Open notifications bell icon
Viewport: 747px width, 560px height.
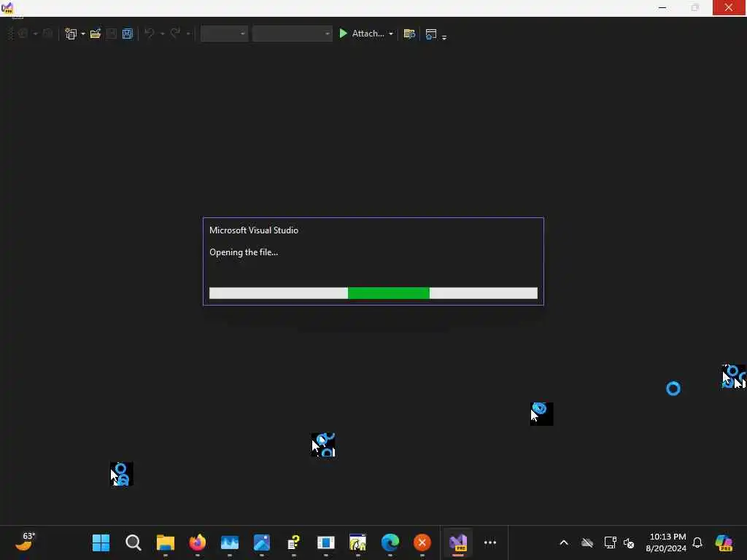coord(697,542)
